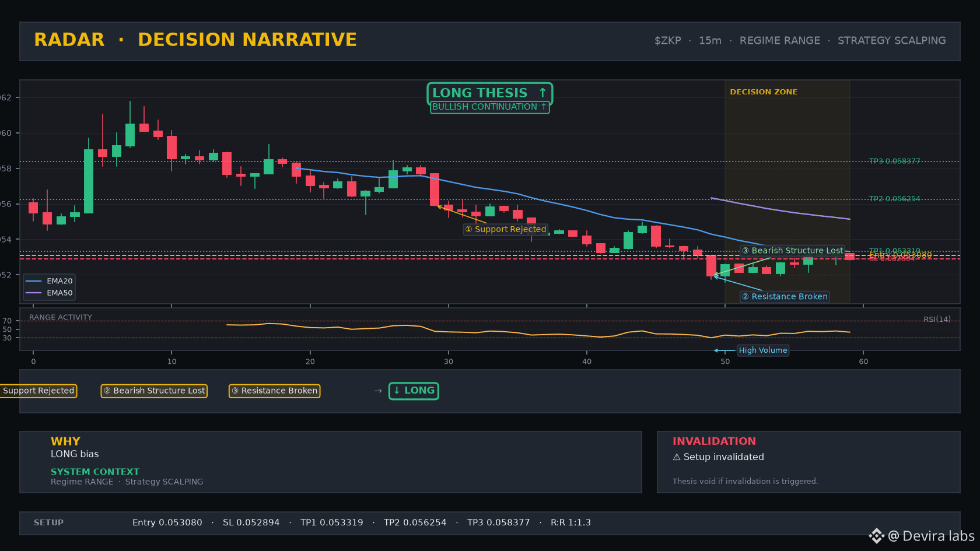Click the Setup invalidated text
980x551 pixels.
[724, 457]
